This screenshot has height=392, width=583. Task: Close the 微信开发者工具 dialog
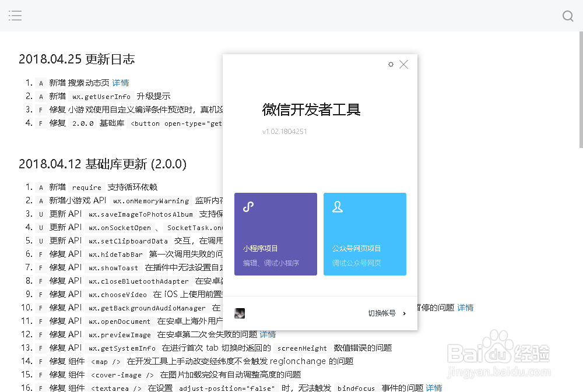404,64
